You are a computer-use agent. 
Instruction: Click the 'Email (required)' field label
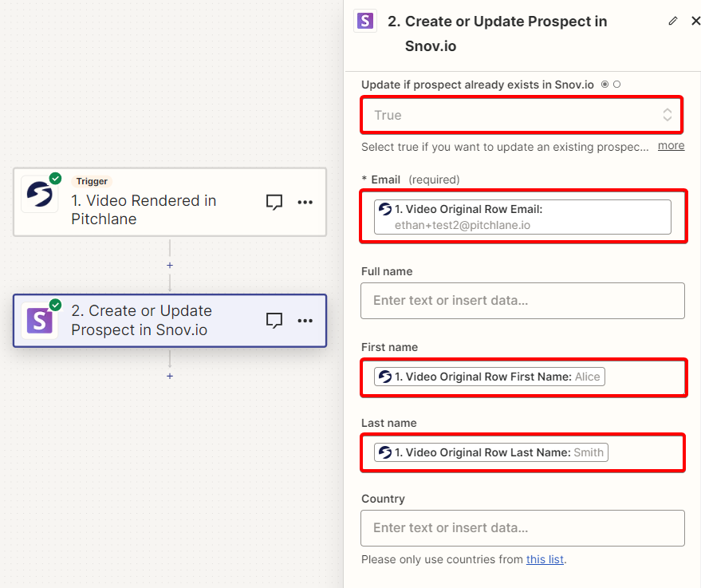411,180
